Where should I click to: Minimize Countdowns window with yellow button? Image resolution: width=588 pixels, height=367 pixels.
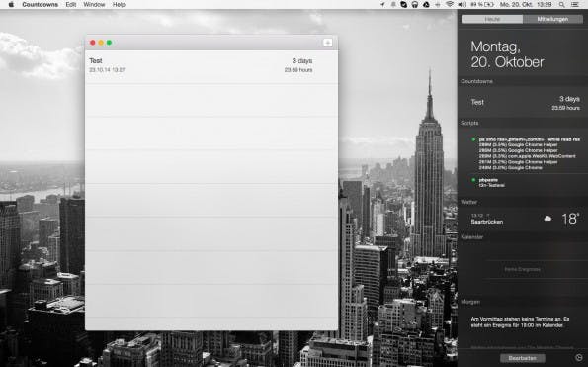point(101,43)
